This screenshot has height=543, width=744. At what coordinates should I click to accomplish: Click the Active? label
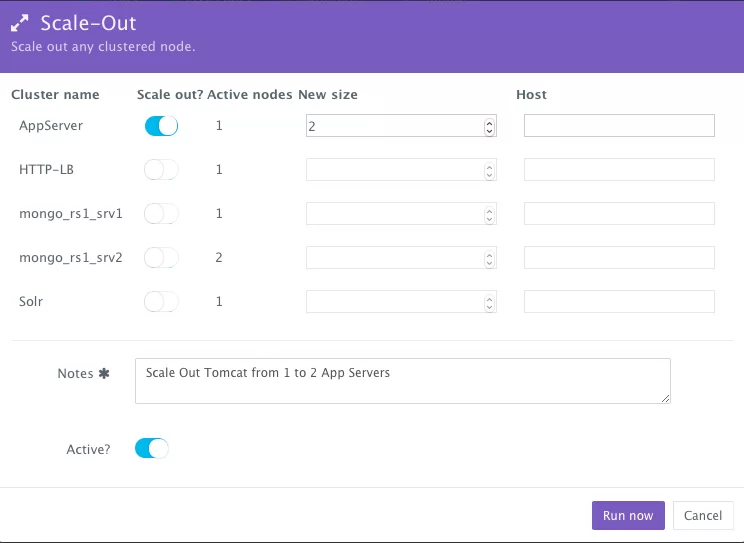click(88, 449)
